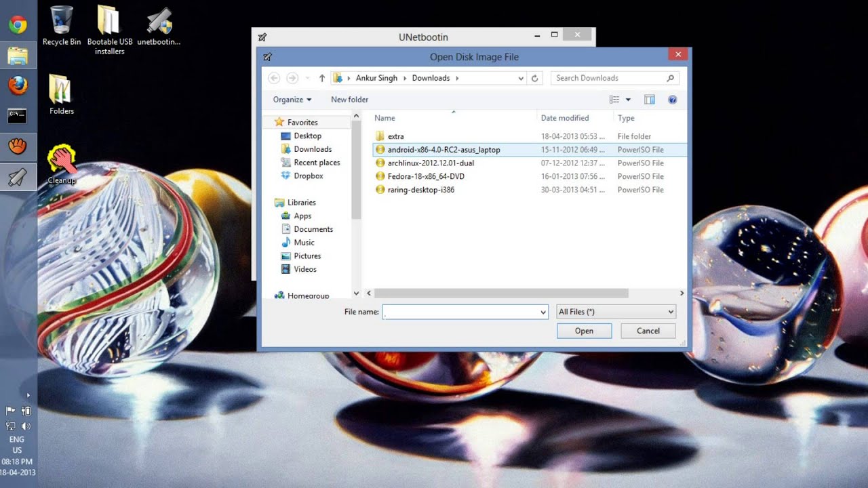Click New folder
The width and height of the screenshot is (868, 488).
click(x=350, y=100)
